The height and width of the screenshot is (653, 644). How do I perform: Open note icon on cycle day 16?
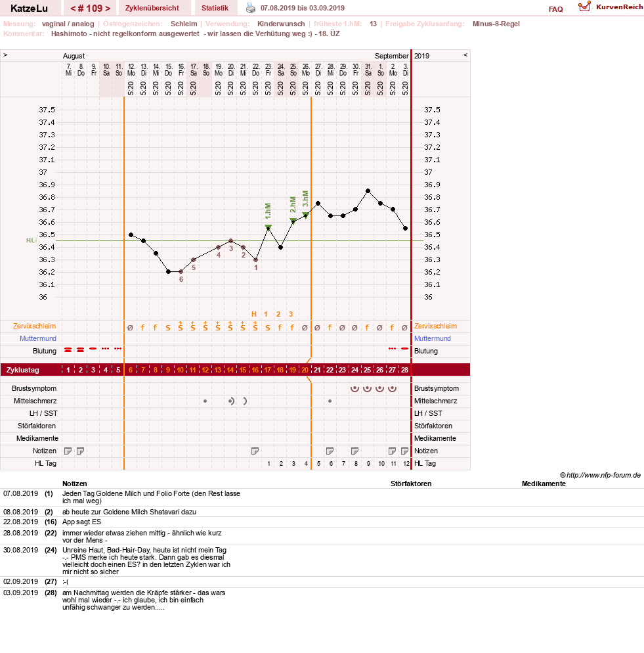click(255, 451)
